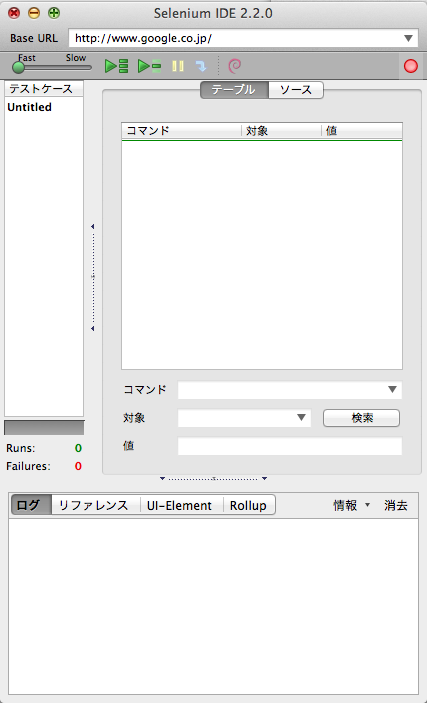Close the Selenium IDE window
Screen dimensions: 427x703
[14, 13]
